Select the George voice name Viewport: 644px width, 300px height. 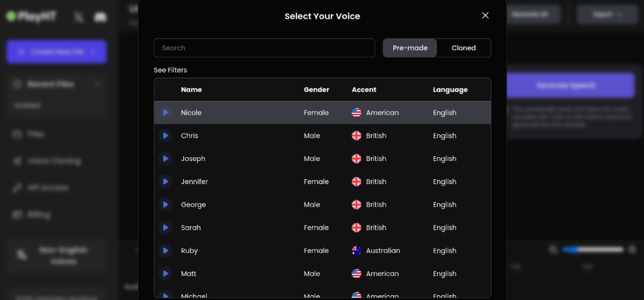point(193,205)
